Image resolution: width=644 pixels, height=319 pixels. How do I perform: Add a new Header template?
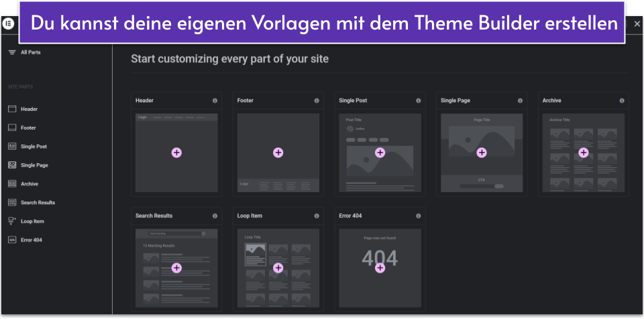(x=176, y=153)
